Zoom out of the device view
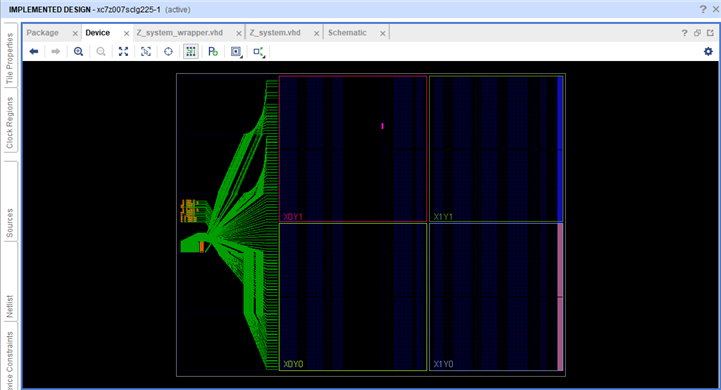Viewport: 721px width, 390px height. 101,52
